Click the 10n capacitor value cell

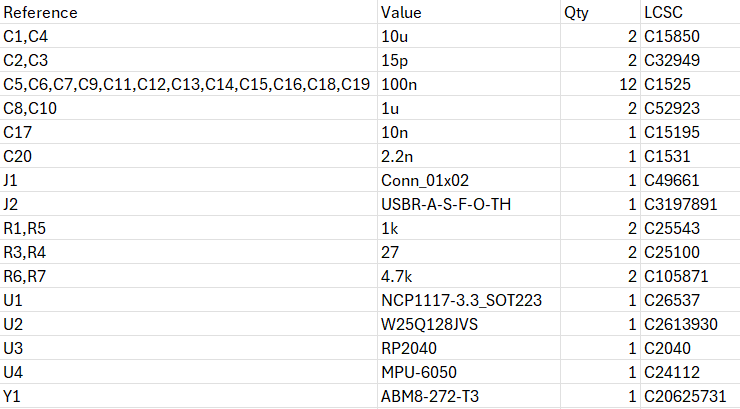(x=395, y=133)
